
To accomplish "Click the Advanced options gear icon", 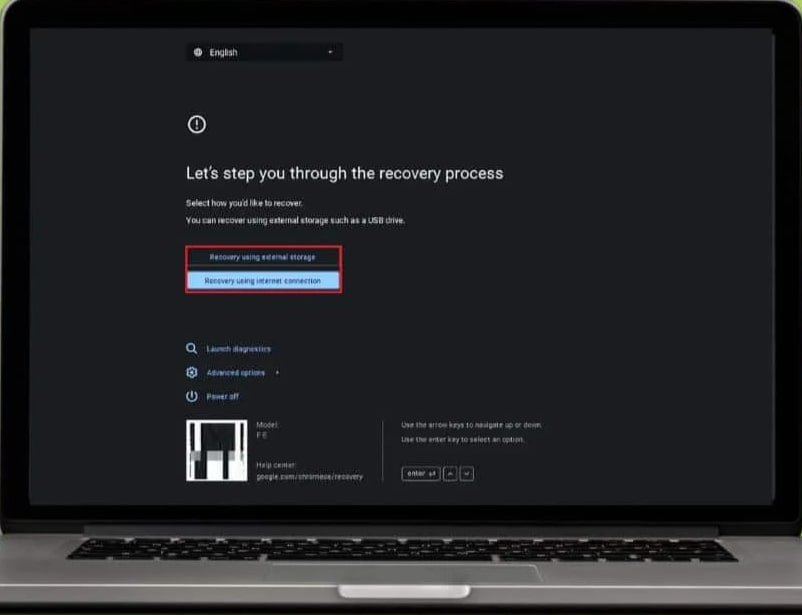I will (191, 372).
